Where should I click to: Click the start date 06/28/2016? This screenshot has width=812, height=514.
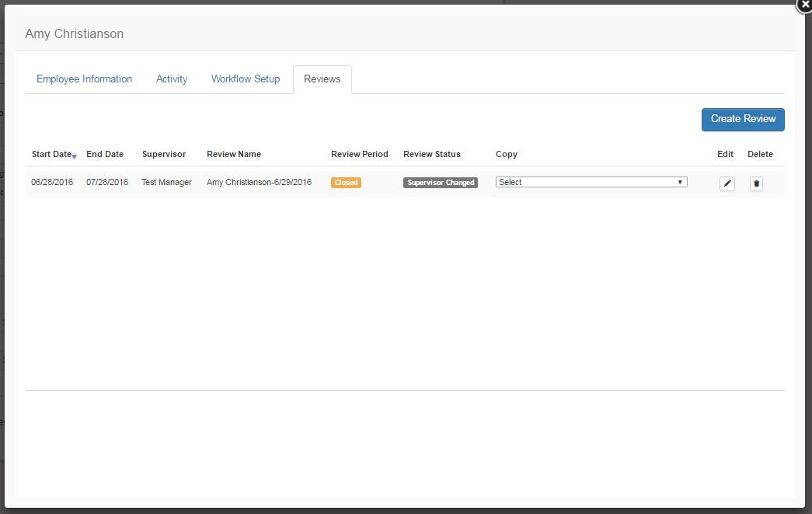click(x=52, y=182)
